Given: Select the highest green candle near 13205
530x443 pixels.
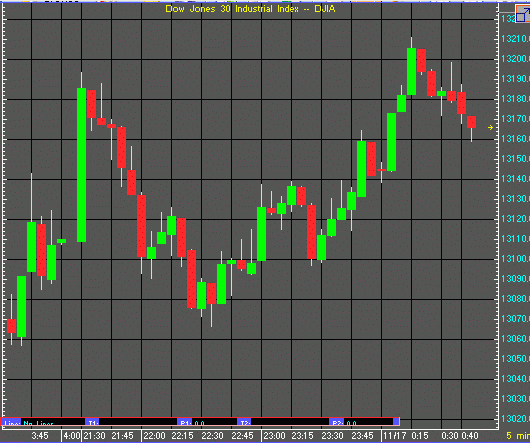Looking at the screenshot, I should (411, 71).
